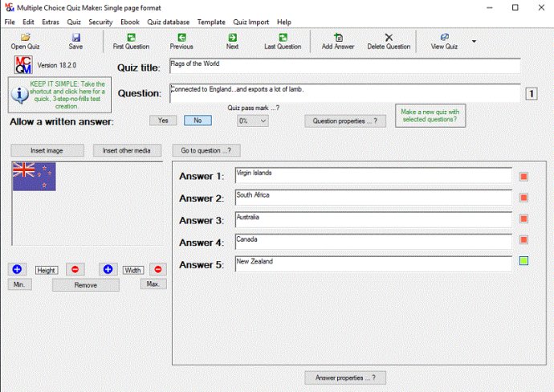Open the File menu
This screenshot has width=554, height=392.
tap(10, 22)
